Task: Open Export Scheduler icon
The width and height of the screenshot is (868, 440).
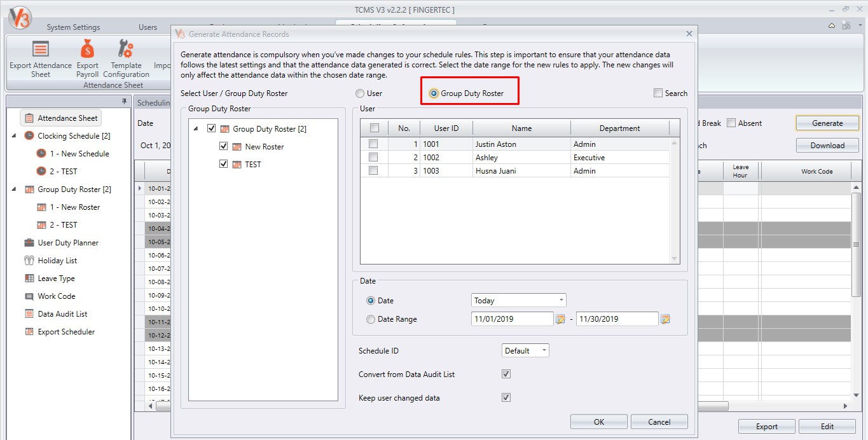Action: (29, 332)
